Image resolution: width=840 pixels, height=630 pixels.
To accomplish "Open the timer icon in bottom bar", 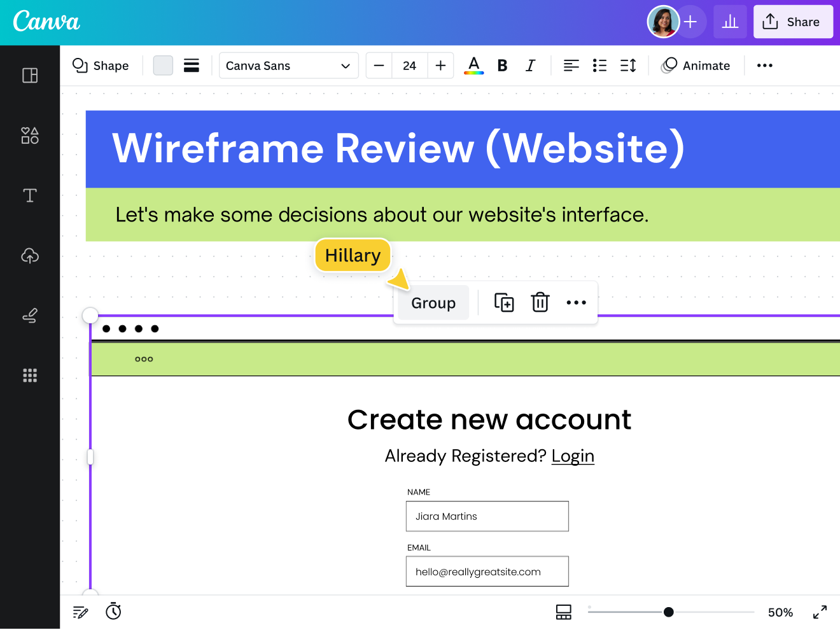I will pyautogui.click(x=113, y=612).
